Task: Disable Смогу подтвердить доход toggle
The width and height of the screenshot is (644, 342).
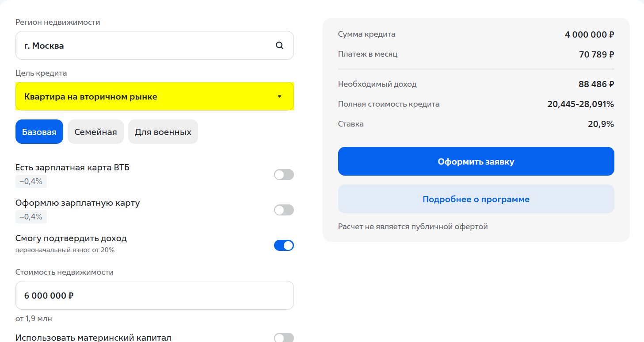Action: pyautogui.click(x=284, y=246)
